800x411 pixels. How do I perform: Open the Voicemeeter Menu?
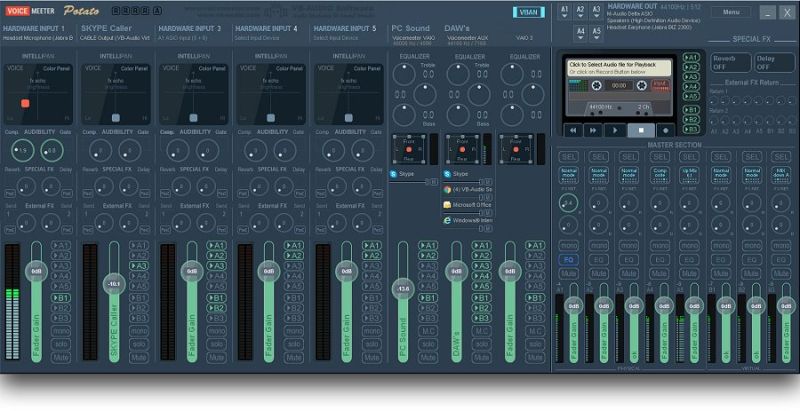coord(730,12)
